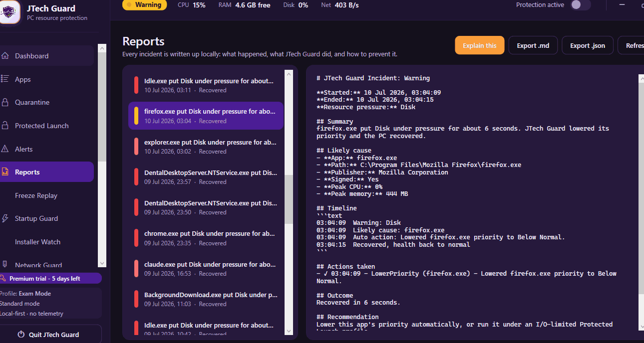Click the sidebar scroll up arrow
The width and height of the screenshot is (644, 343).
[x=102, y=48]
